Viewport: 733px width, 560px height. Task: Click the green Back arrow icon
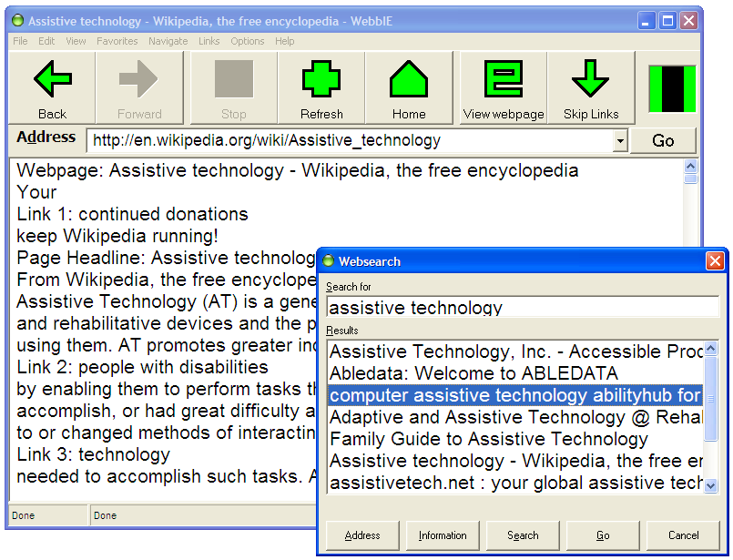tap(52, 80)
